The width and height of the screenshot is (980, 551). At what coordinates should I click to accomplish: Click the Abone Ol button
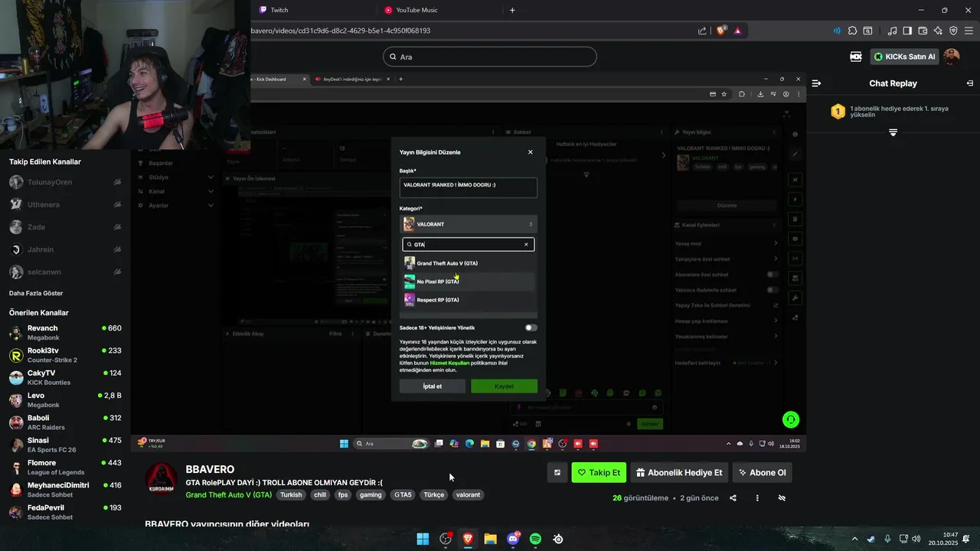pyautogui.click(x=762, y=473)
